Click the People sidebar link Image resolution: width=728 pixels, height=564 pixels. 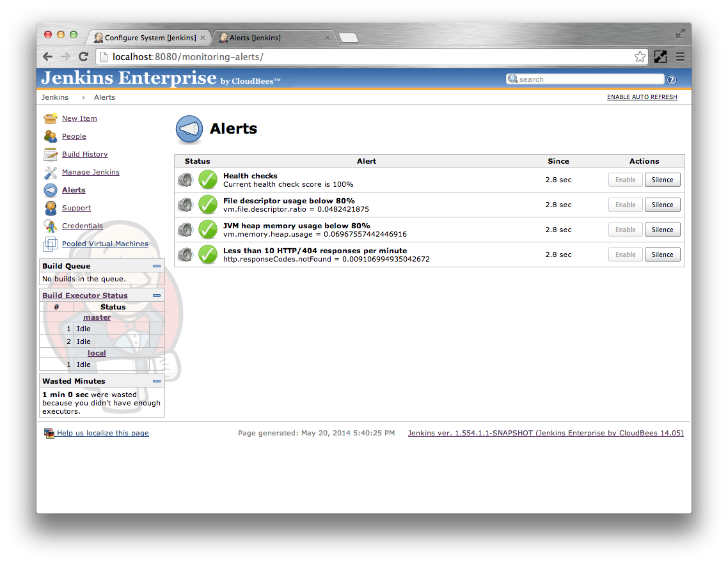coord(74,136)
